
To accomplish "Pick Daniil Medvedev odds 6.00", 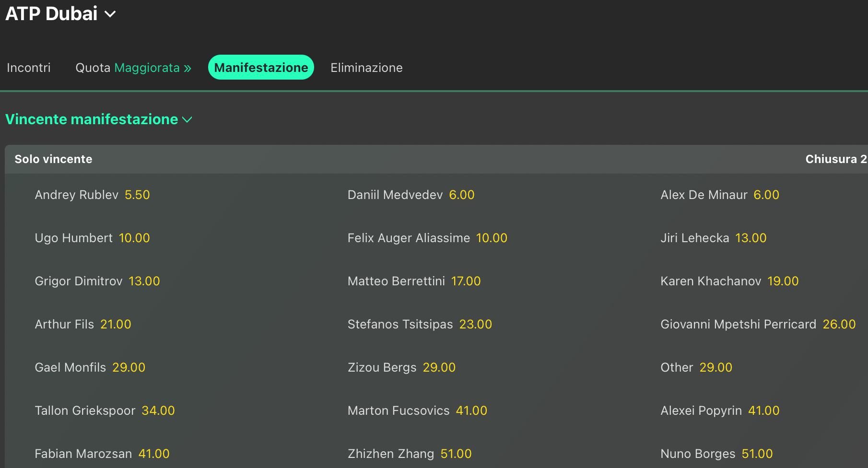I will tap(461, 195).
